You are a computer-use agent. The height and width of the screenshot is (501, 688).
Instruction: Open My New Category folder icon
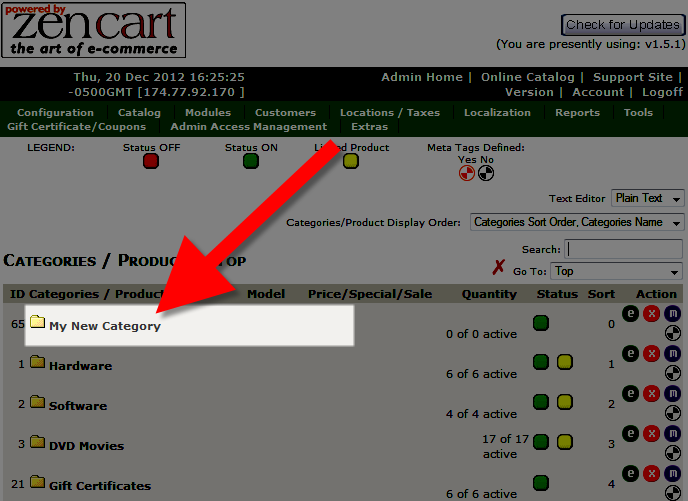pos(38,322)
